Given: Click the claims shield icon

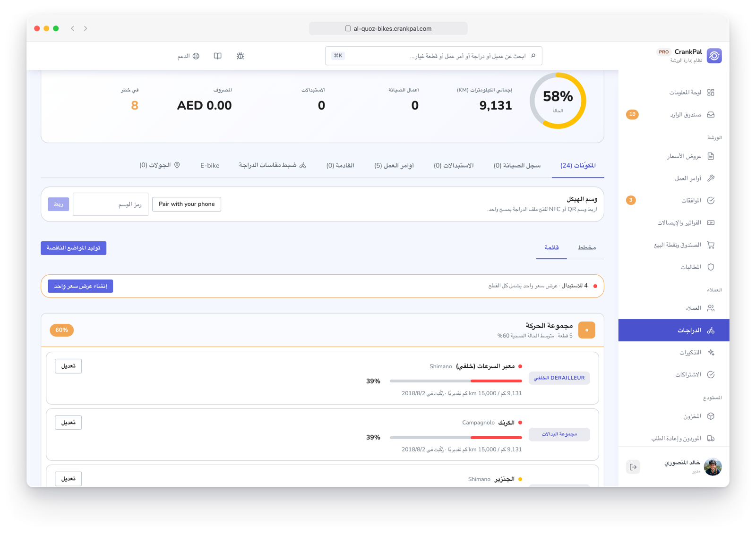Looking at the screenshot, I should coord(711,267).
